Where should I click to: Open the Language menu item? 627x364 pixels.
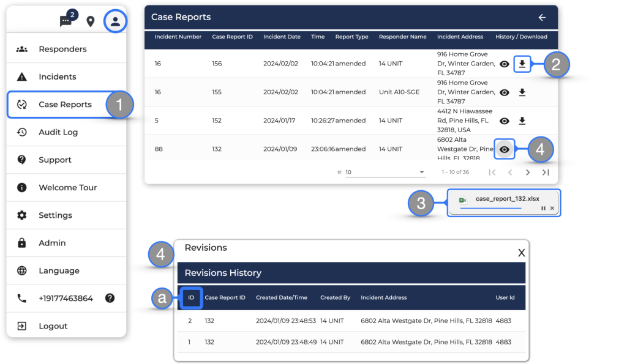(66, 270)
